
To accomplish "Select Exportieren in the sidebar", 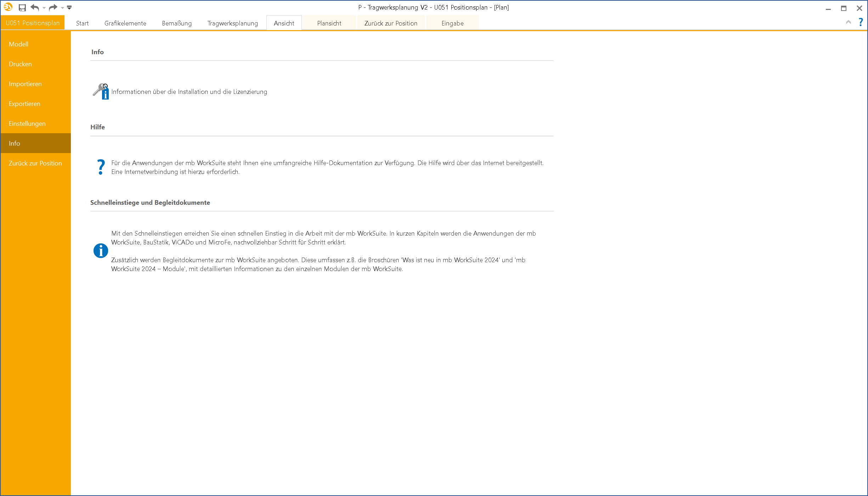I will pyautogui.click(x=36, y=104).
